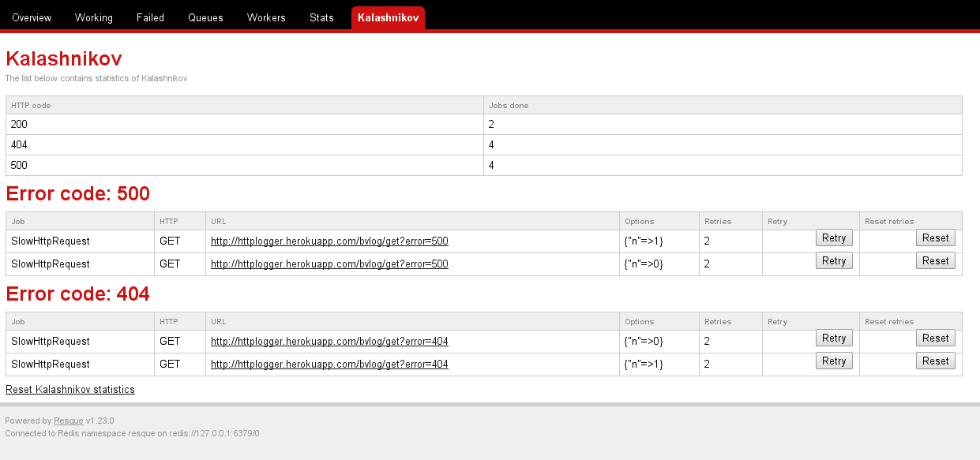The image size is (980, 460).
Task: Reset retries for 500 job with n=>1
Action: click(935, 237)
